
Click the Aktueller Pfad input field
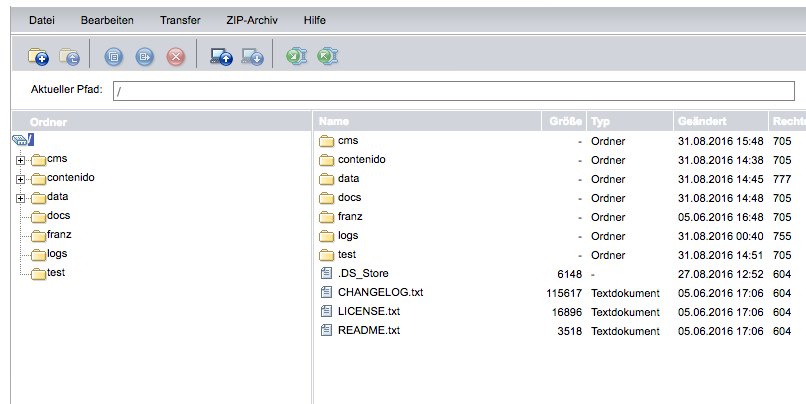[x=454, y=91]
